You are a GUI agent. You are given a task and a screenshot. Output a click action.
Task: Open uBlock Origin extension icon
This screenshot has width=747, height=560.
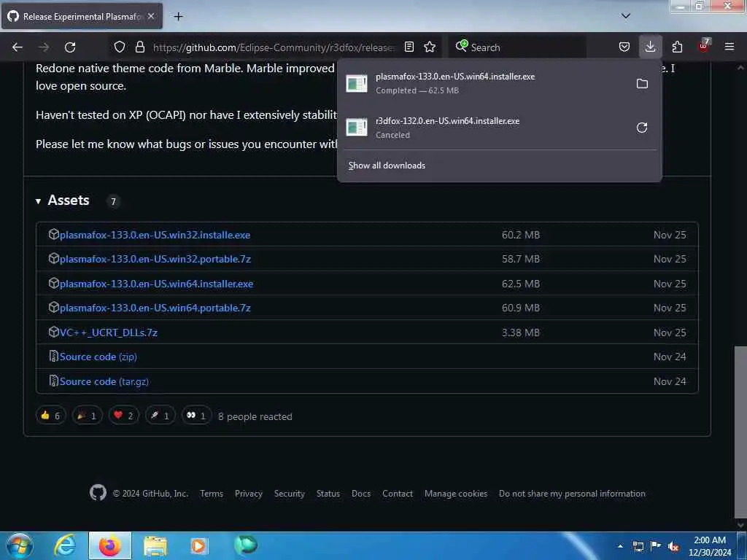click(704, 46)
